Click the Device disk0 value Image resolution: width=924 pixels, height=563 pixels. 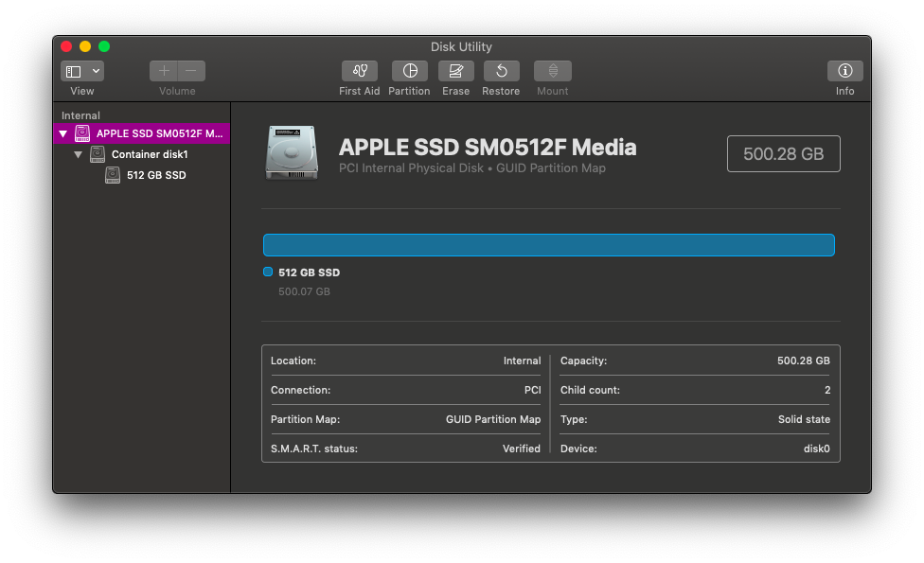(x=816, y=449)
